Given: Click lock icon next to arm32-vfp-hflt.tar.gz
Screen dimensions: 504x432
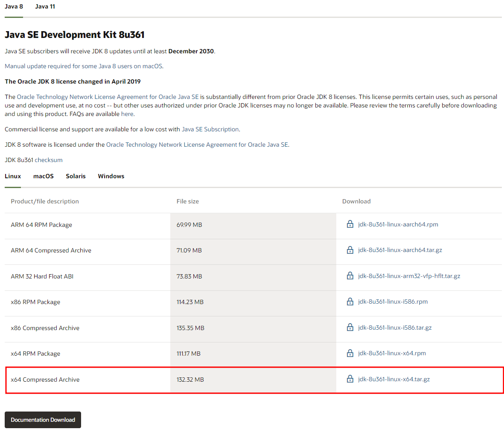Looking at the screenshot, I should 350,276.
